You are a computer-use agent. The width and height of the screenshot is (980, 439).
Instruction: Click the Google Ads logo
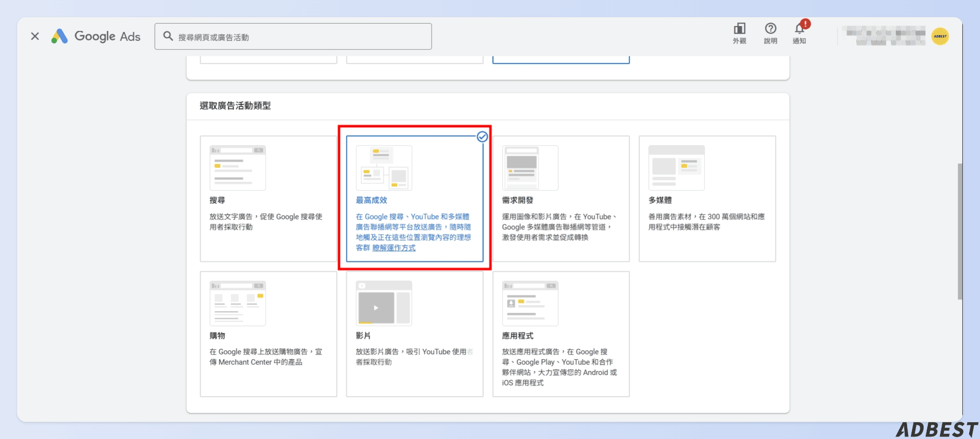[x=96, y=36]
